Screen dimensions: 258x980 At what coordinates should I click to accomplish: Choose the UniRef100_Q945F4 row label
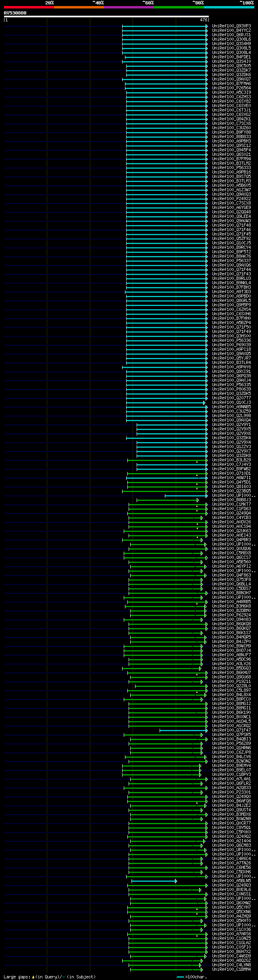pos(231,150)
